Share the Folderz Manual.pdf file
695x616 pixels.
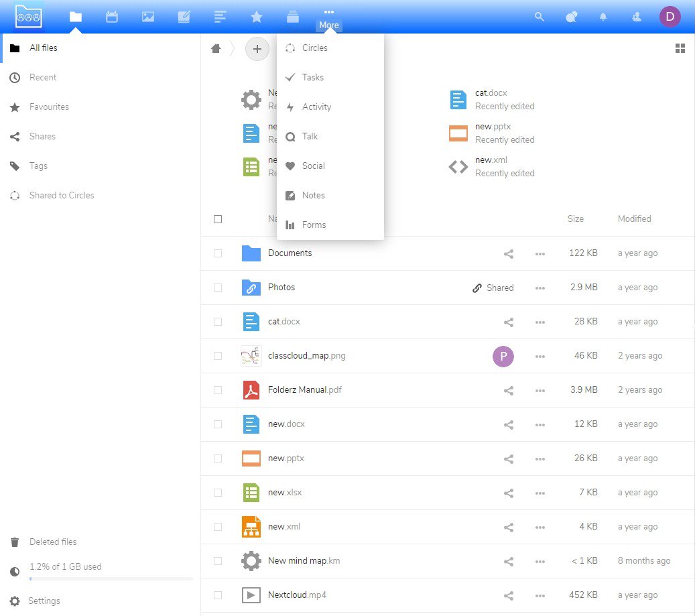[x=509, y=390]
